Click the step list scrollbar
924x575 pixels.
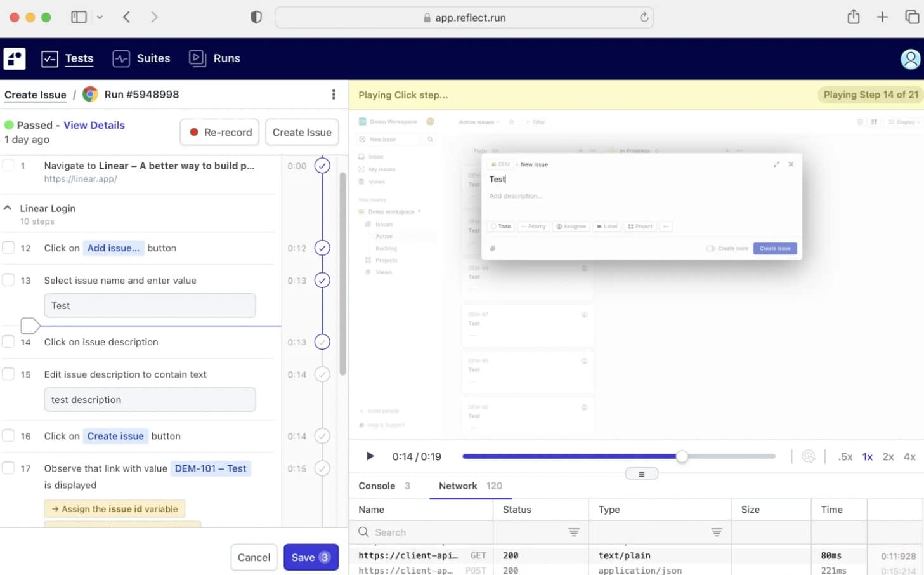pos(342,273)
